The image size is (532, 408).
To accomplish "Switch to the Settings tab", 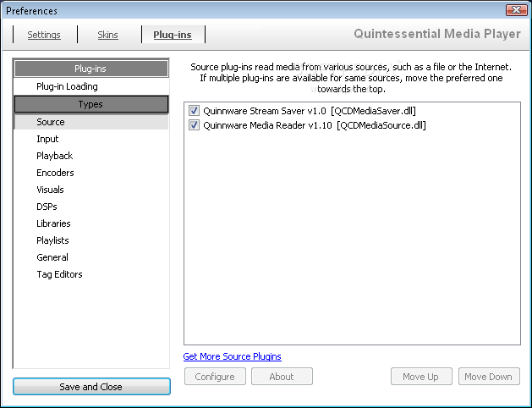I will (x=44, y=35).
